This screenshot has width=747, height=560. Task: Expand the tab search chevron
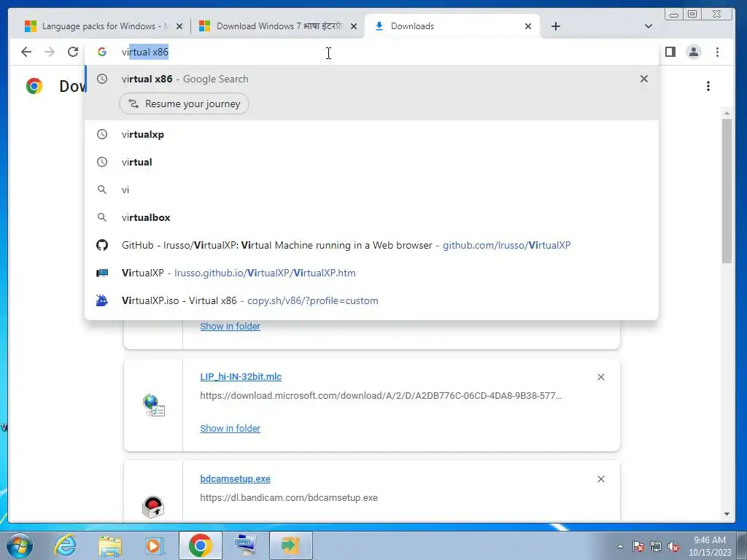pyautogui.click(x=648, y=26)
